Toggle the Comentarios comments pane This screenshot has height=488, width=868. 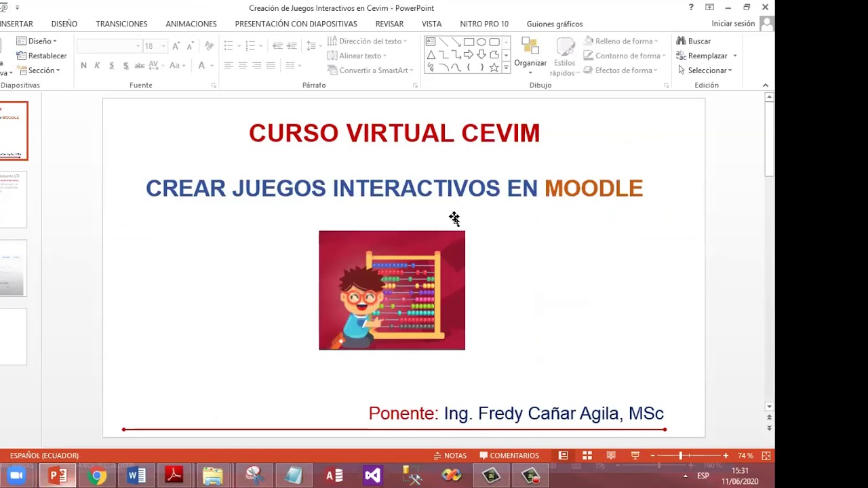509,455
